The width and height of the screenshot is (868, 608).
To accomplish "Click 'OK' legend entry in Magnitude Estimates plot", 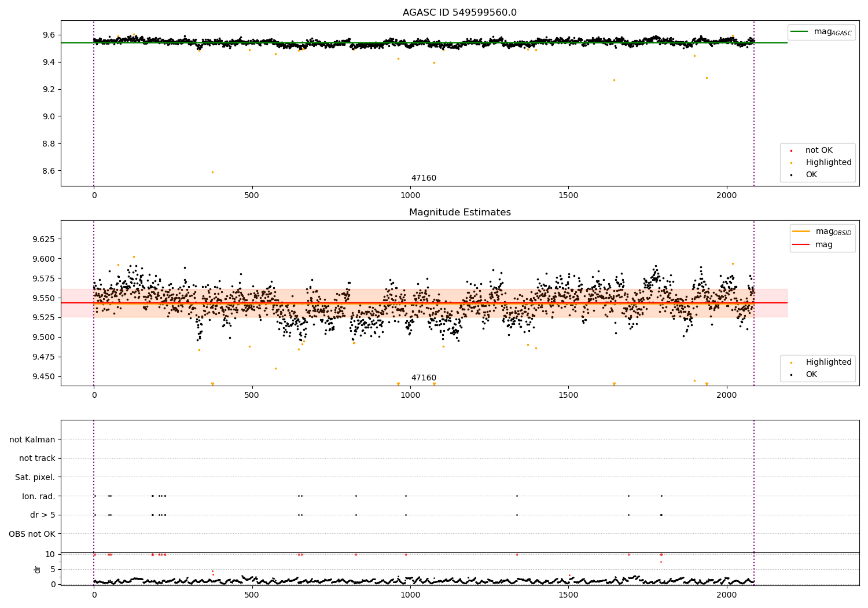I will pos(811,375).
